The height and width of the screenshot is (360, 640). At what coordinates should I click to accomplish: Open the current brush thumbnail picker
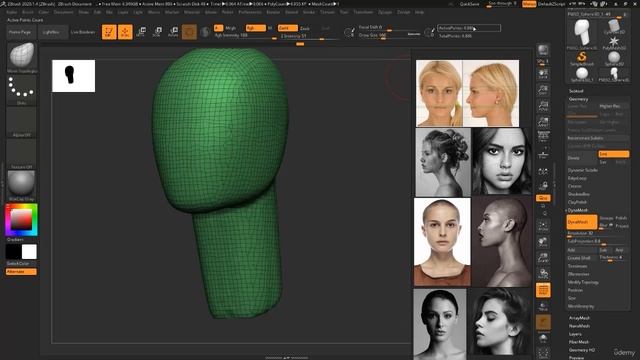(22, 56)
